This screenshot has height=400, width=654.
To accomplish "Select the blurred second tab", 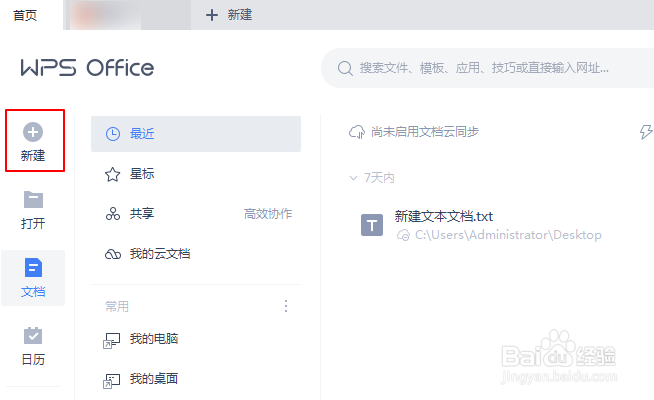I will pyautogui.click(x=128, y=15).
